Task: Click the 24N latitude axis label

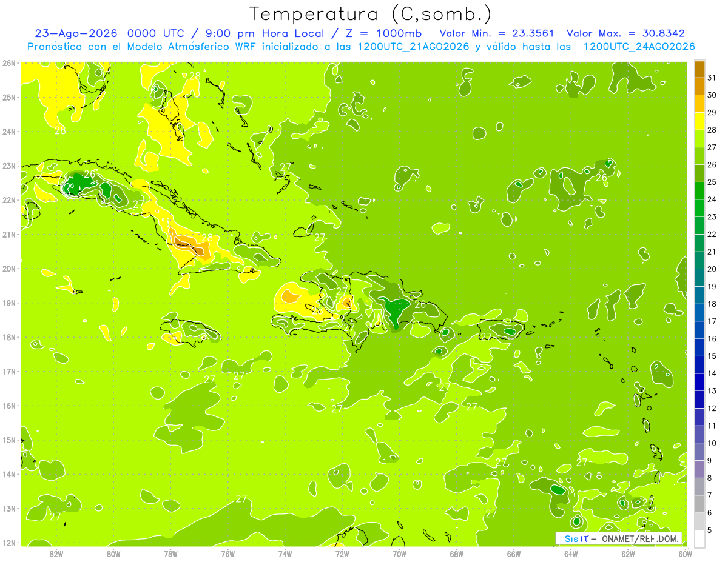Action: click(x=8, y=132)
